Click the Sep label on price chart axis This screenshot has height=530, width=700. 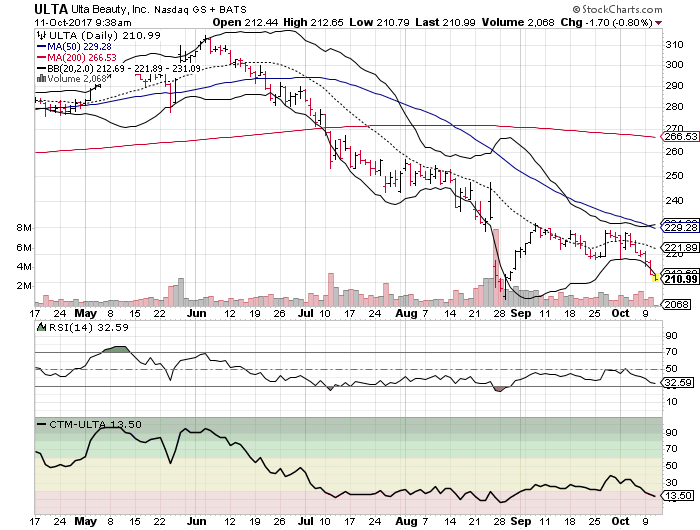tap(521, 313)
